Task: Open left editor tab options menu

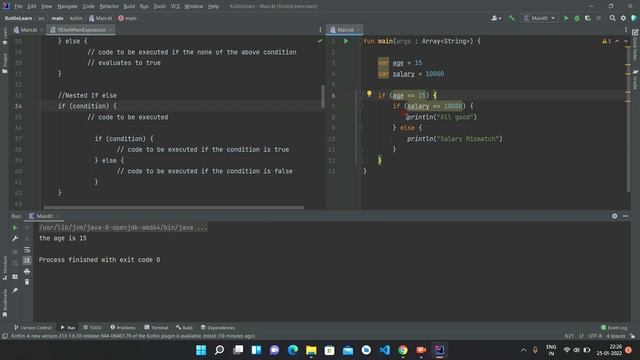Action: pos(320,29)
